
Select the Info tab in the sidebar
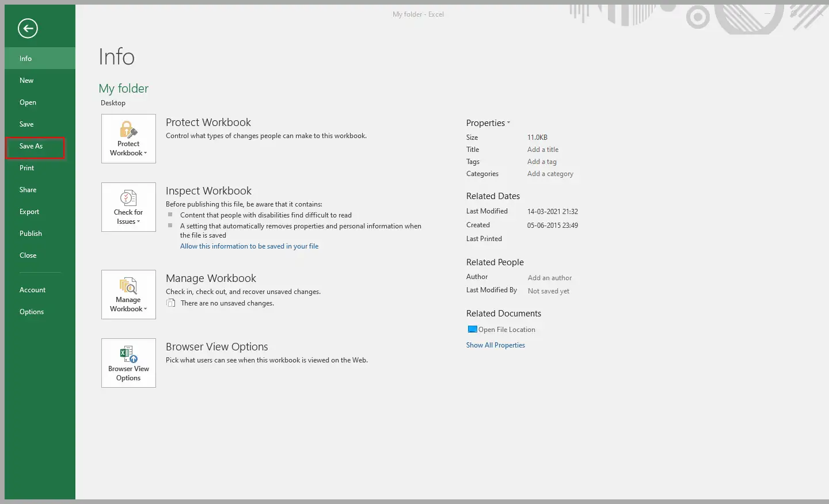(x=40, y=58)
